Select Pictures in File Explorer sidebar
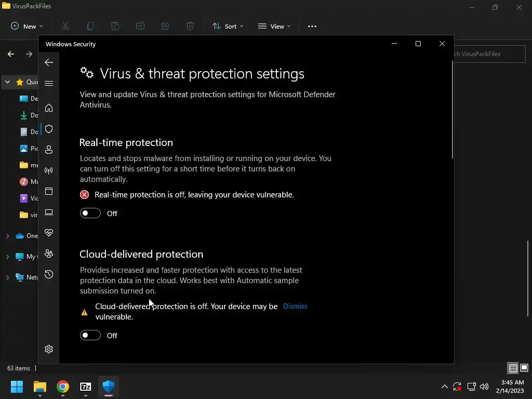The image size is (532, 399). (29, 148)
